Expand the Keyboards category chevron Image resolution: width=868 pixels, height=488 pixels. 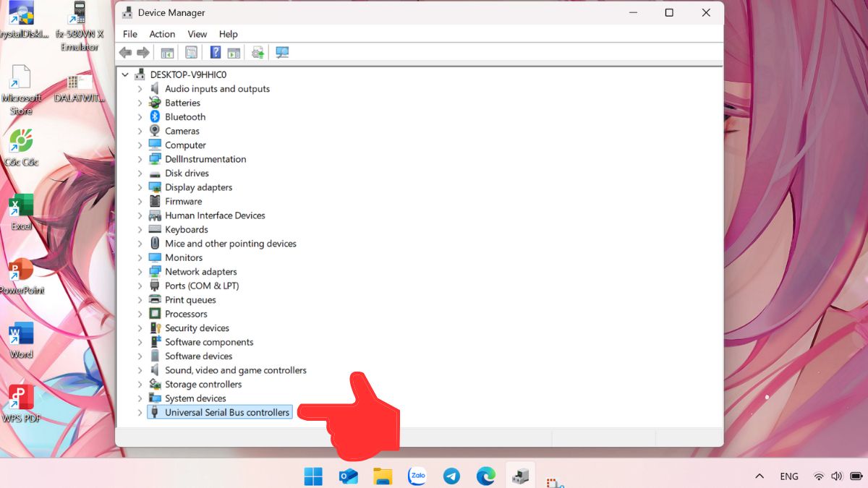(x=140, y=229)
